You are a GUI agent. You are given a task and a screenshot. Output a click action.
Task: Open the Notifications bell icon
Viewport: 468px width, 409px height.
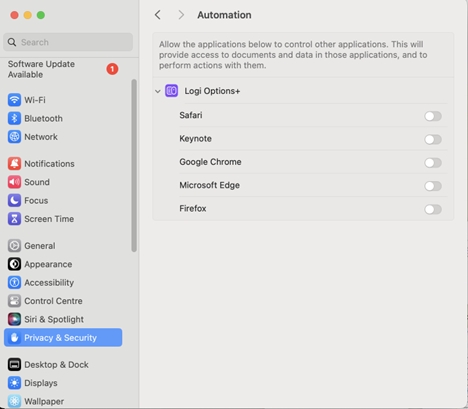[x=14, y=164]
